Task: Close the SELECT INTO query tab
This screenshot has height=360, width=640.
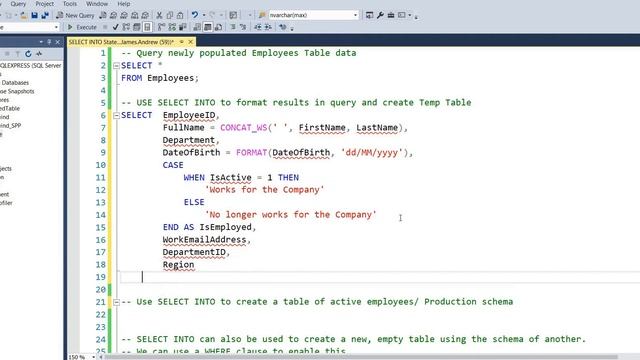Action: (x=190, y=42)
